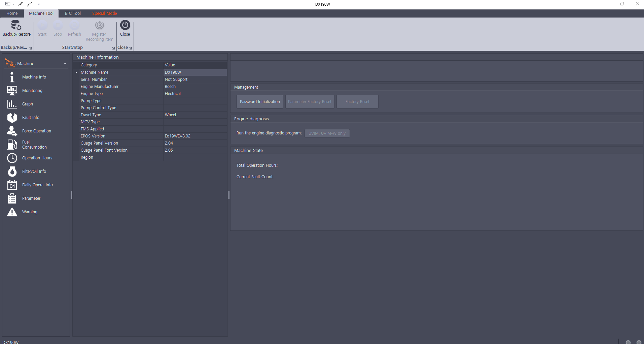The image size is (644, 344).
Task: Open the Filter/Oil Info icon
Action: (x=12, y=171)
